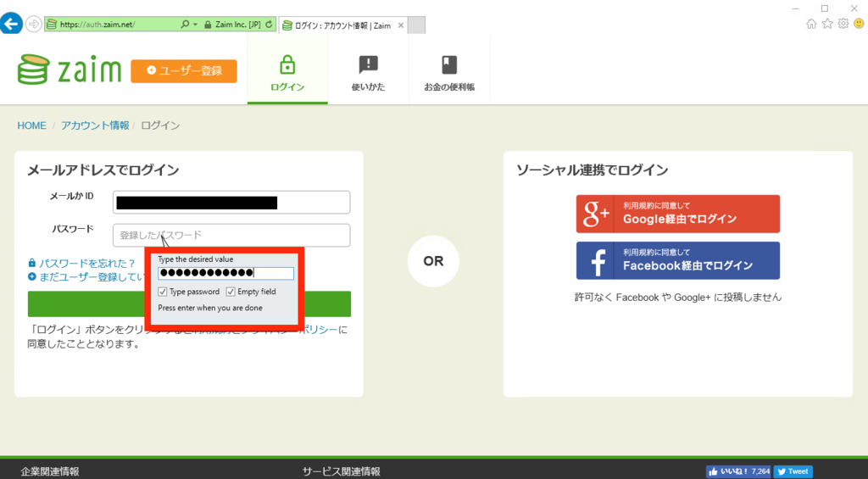
Task: Click the address bar search magnifier icon
Action: point(185,25)
